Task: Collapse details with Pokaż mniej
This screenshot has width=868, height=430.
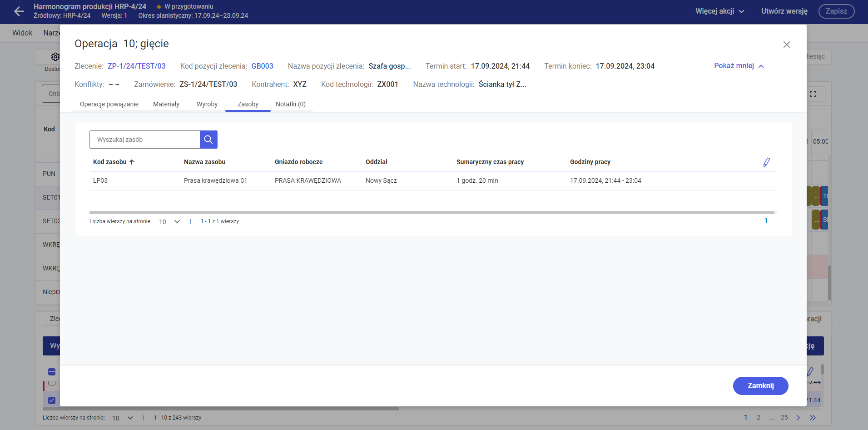Action: click(739, 66)
